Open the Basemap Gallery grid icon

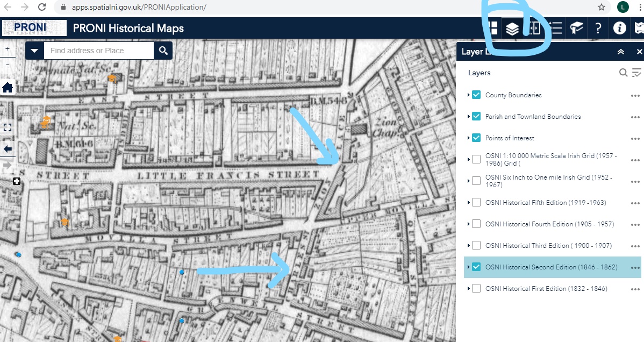(493, 28)
